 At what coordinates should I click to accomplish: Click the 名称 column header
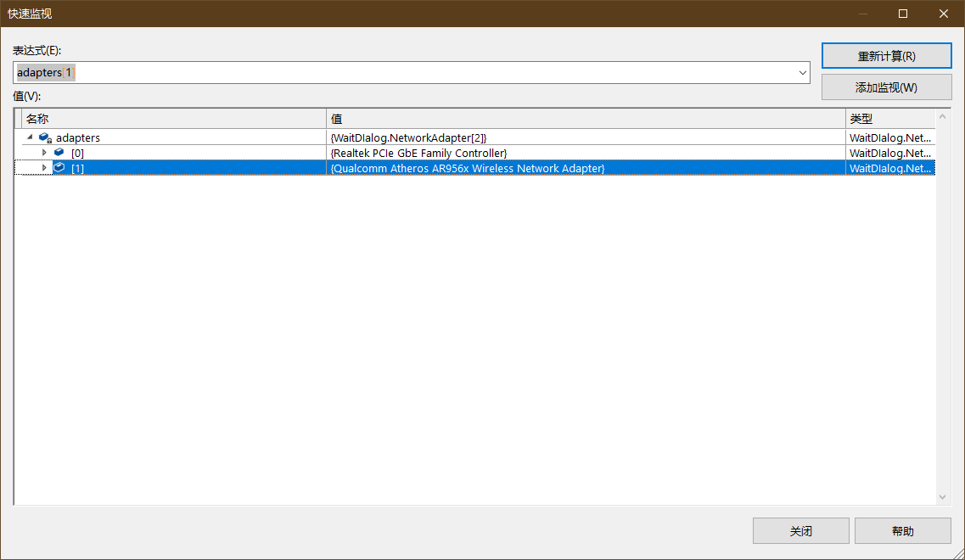173,119
